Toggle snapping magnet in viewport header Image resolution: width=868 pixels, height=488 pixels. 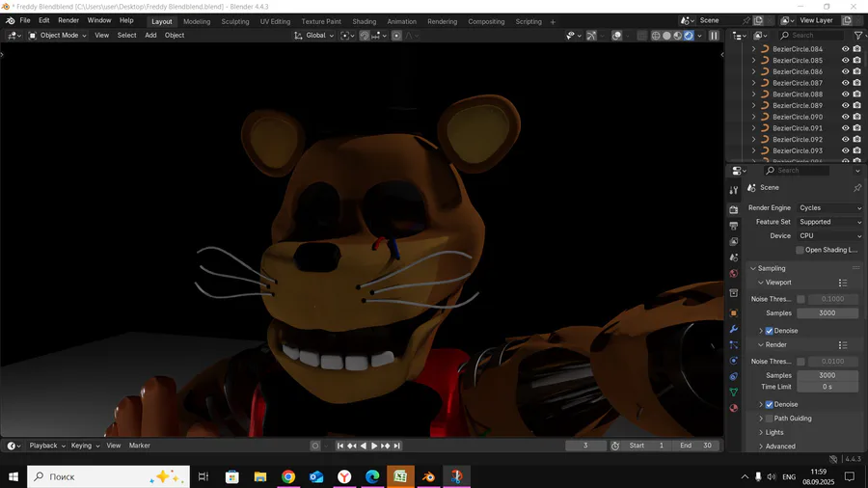[x=365, y=36]
